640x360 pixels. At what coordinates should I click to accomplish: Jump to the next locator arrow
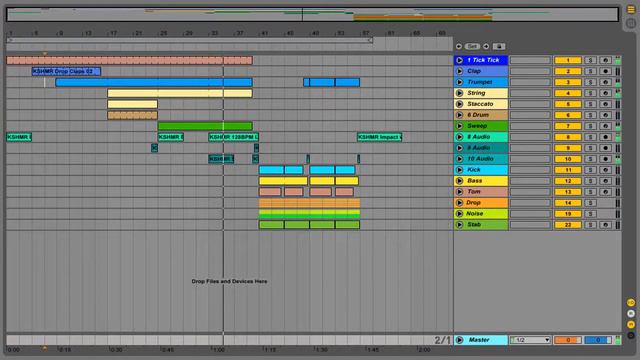tap(486, 46)
